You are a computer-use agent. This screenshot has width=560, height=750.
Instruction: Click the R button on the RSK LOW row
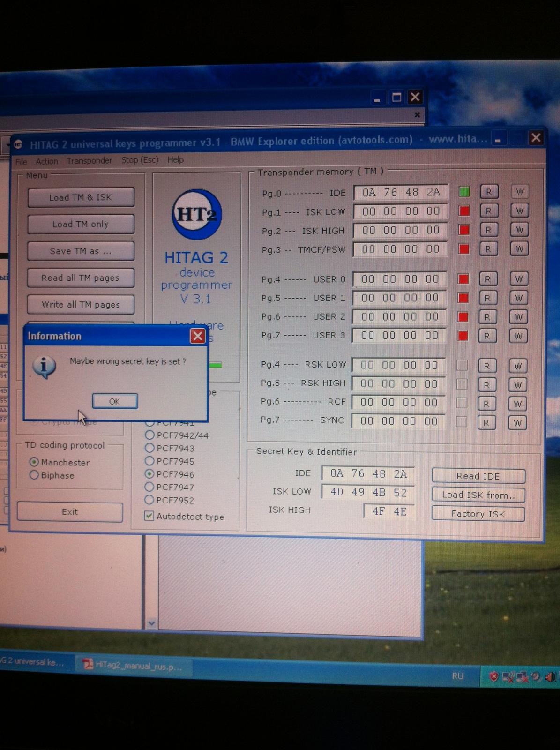[x=486, y=366]
